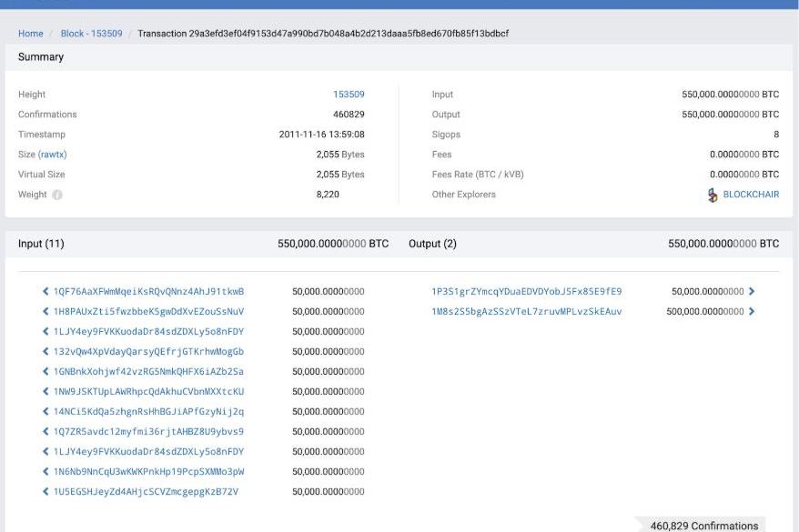Image resolution: width=799 pixels, height=532 pixels.
Task: Open output address 1P3S1grZYmcqYDuaEDVDYobJ5Fx85E9fE9
Action: 526,292
